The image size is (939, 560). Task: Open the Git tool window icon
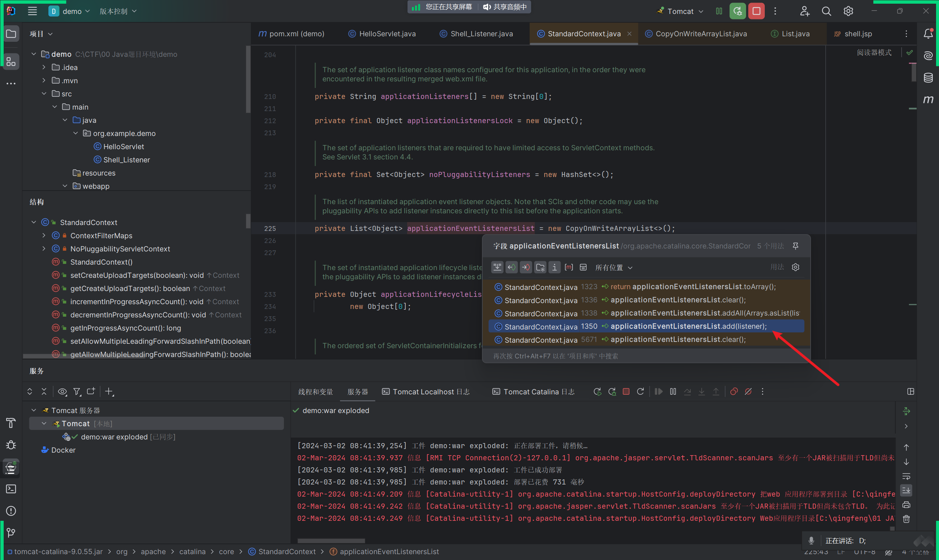(x=11, y=533)
